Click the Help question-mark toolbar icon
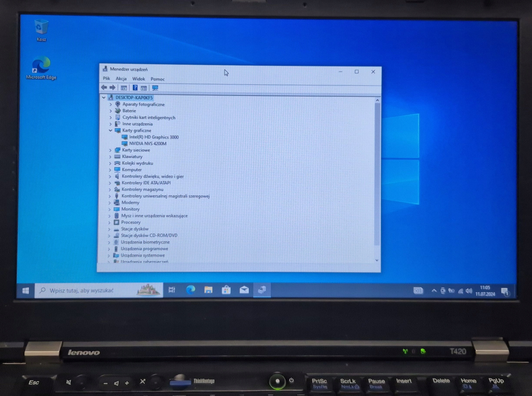532x396 pixels. [x=135, y=88]
